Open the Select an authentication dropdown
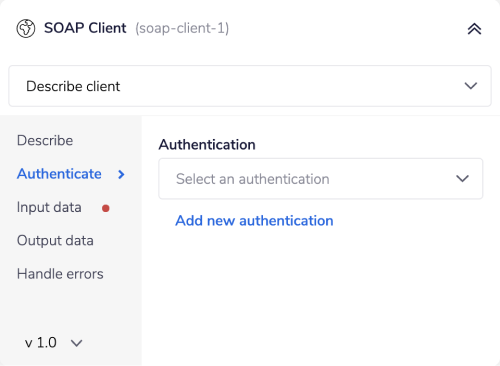The image size is (500, 366). 321,179
